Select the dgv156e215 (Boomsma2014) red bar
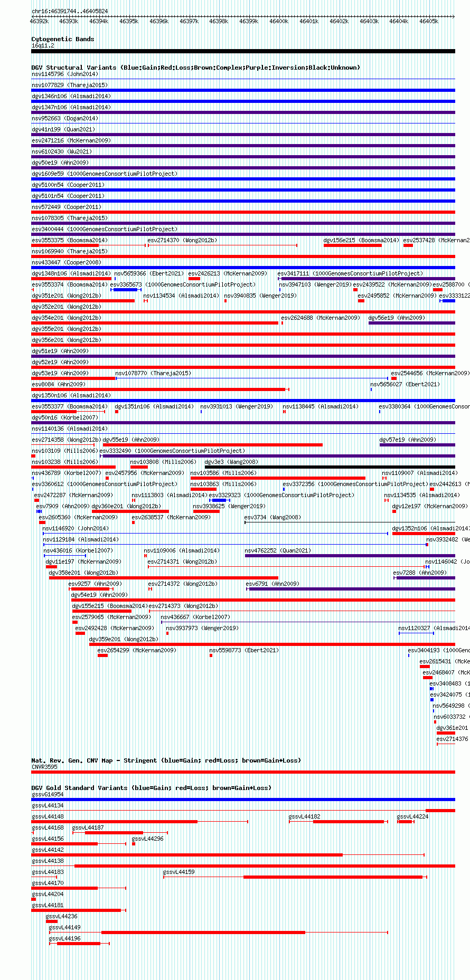 coord(353,245)
